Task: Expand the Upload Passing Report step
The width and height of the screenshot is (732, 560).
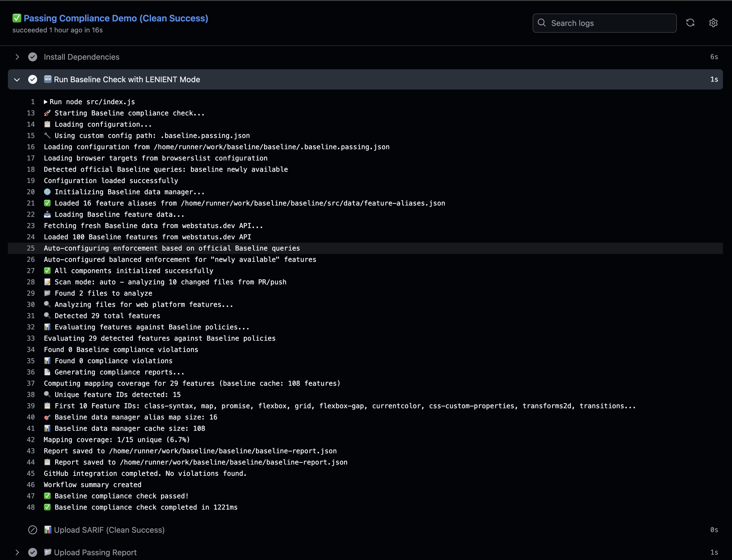Action: click(17, 552)
